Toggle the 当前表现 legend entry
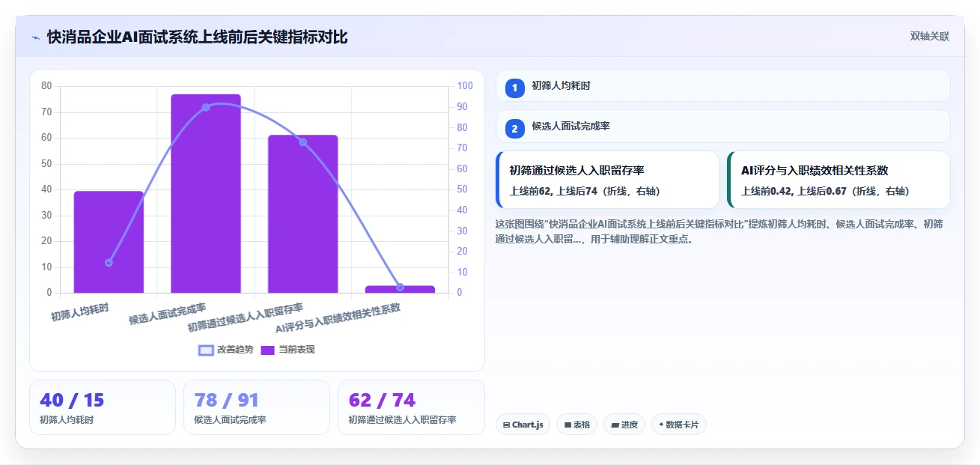The image size is (980, 465). pyautogui.click(x=288, y=350)
